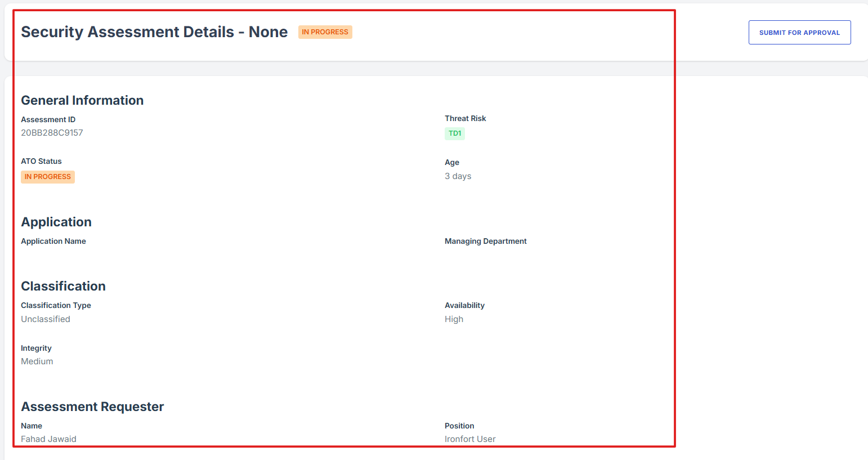Click the green TD1 threat risk badge
The width and height of the screenshot is (868, 460).
pyautogui.click(x=455, y=133)
